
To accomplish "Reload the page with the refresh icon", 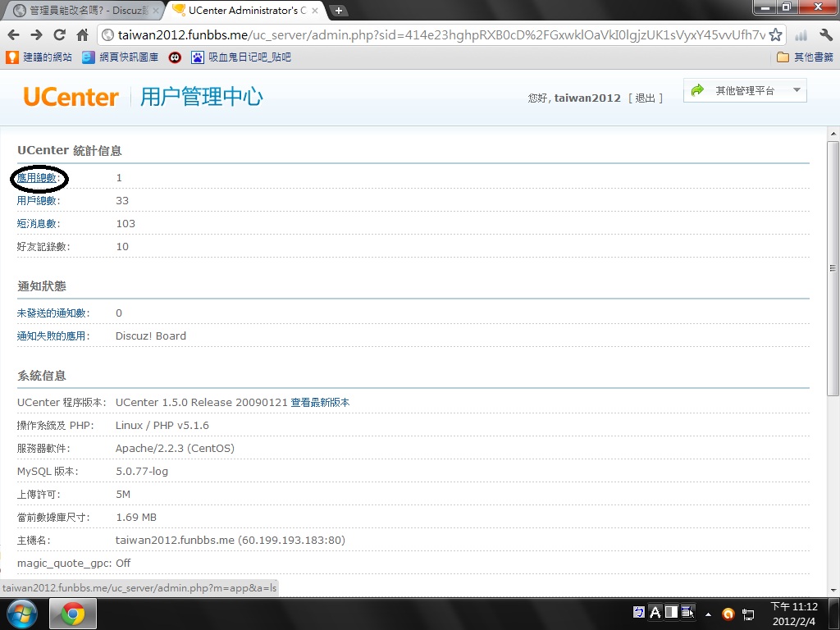I will 59,35.
